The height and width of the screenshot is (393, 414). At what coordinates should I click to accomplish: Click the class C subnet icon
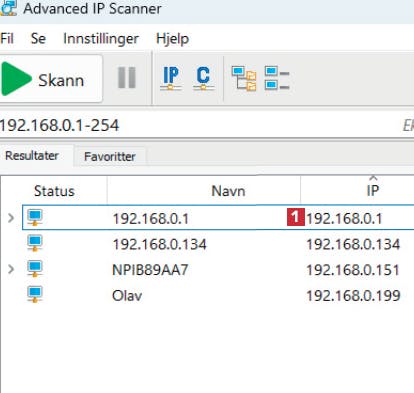[203, 78]
